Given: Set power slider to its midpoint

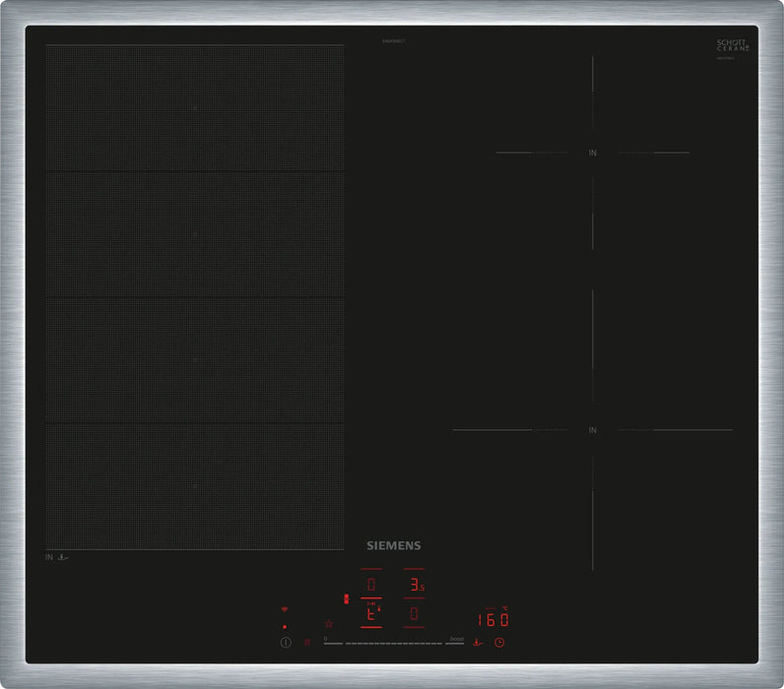Looking at the screenshot, I should pyautogui.click(x=394, y=644).
